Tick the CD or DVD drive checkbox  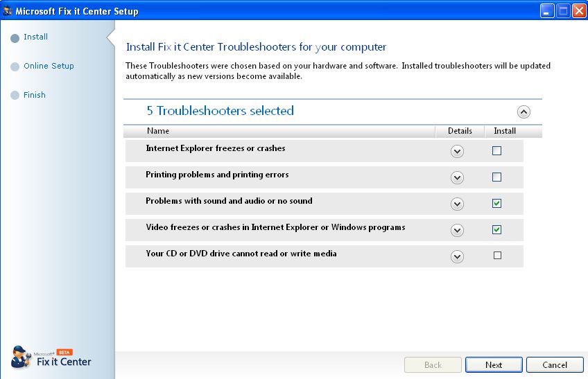(496, 256)
